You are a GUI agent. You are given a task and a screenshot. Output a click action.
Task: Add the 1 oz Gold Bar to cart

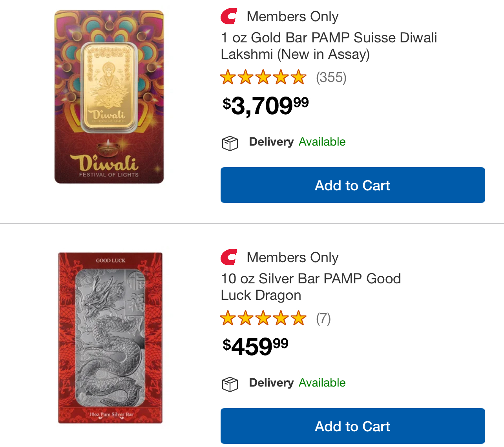[352, 185]
